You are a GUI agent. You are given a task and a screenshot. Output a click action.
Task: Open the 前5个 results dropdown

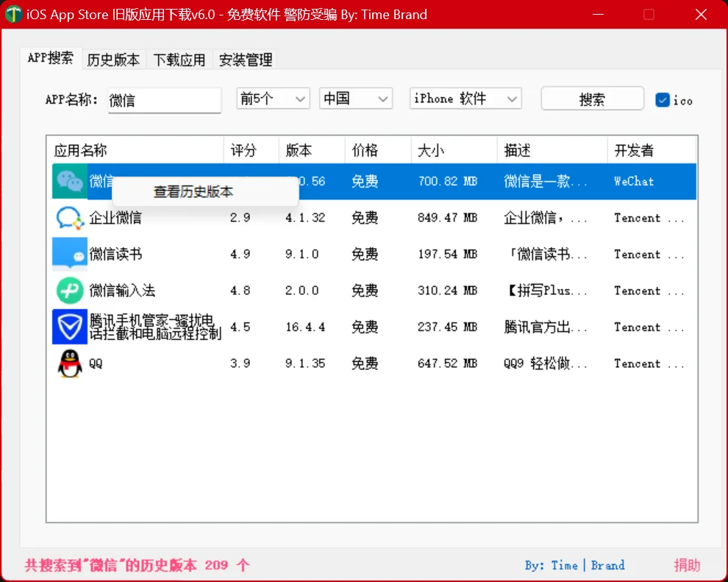[273, 98]
